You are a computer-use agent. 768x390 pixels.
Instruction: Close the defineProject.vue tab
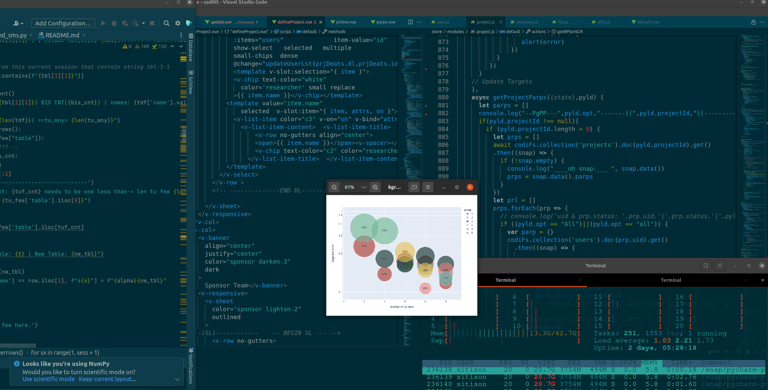click(321, 22)
